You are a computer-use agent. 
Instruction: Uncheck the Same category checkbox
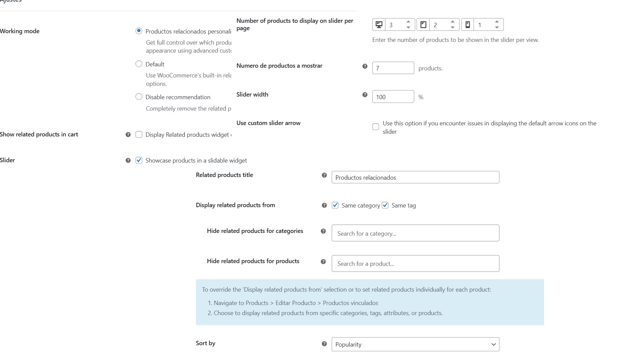335,205
